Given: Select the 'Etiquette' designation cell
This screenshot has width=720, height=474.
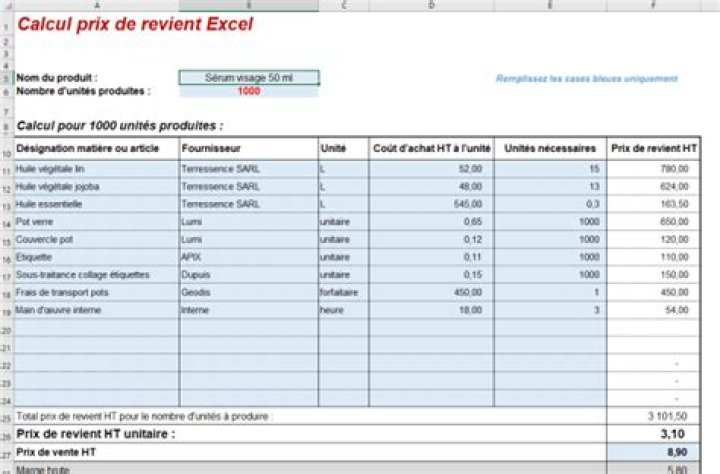Looking at the screenshot, I should pos(97,257).
